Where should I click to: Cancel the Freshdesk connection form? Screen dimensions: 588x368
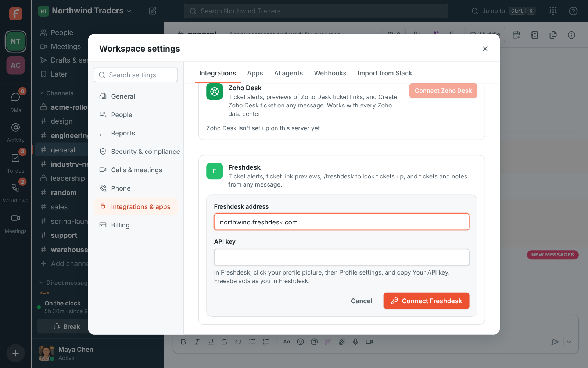pyautogui.click(x=362, y=301)
